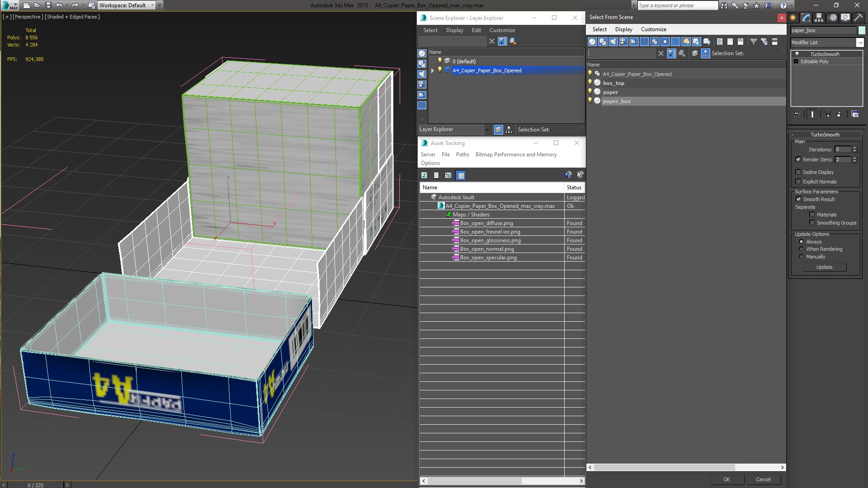Expand A4_Copier_Paper_Box_Opened layer in Scene Explorer
868x488 pixels.
[433, 70]
